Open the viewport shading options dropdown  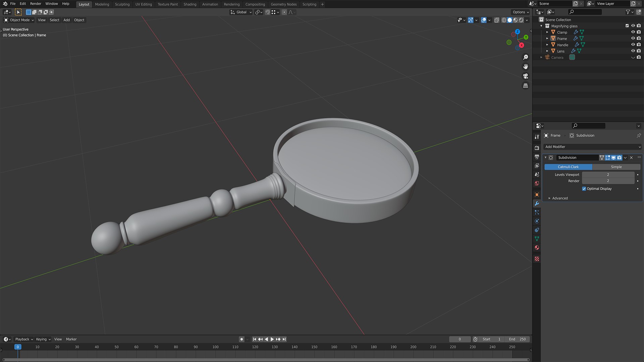pyautogui.click(x=527, y=20)
